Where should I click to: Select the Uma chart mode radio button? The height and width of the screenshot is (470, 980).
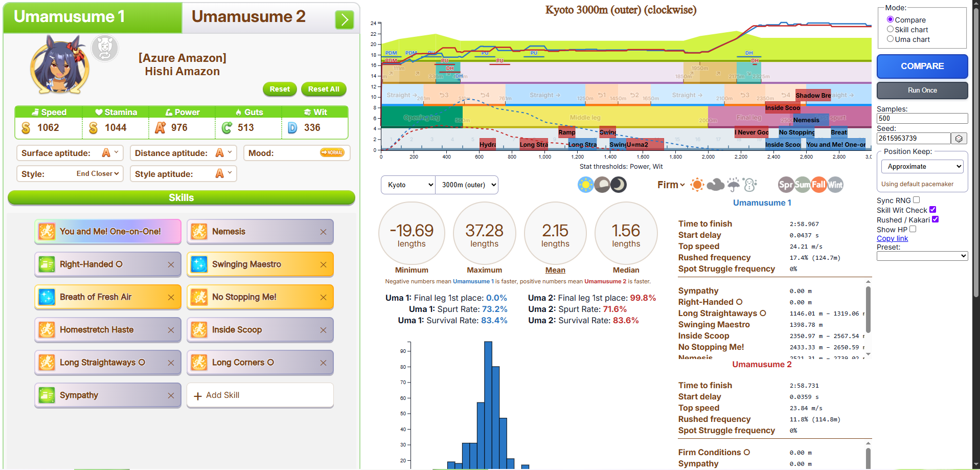point(890,39)
